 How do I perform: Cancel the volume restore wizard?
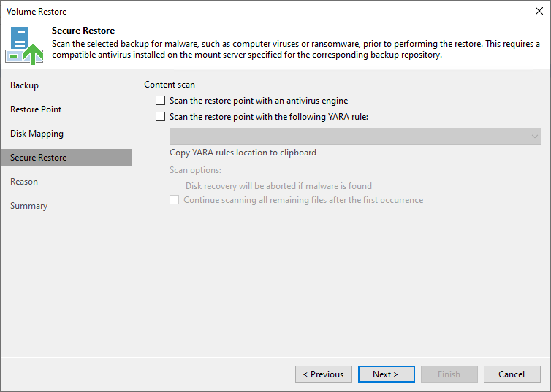[x=512, y=374]
